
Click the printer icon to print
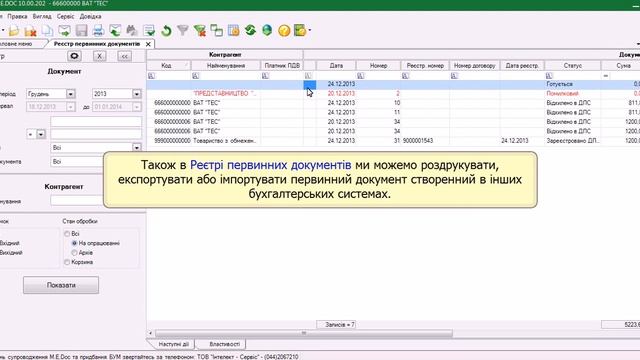[98, 31]
